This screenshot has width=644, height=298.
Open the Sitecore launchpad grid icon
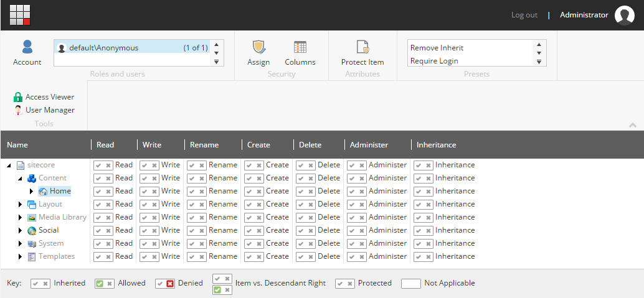pyautogui.click(x=20, y=15)
